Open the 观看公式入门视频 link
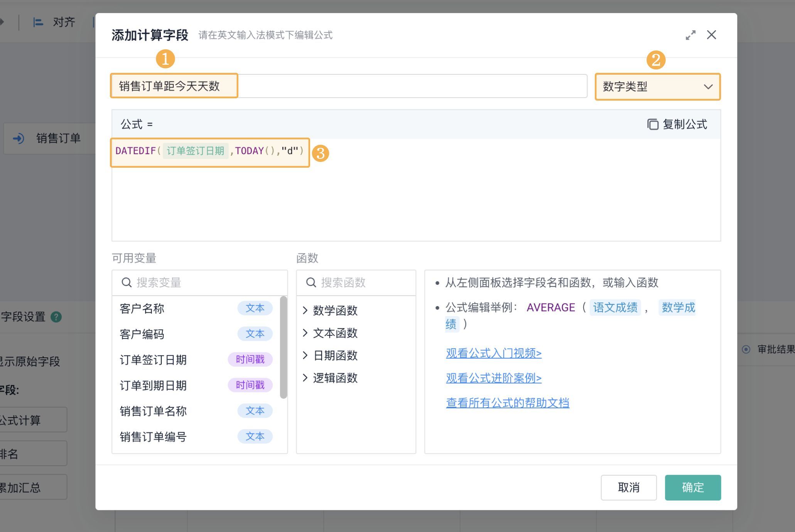Screen dimensions: 795x532 (x=493, y=353)
